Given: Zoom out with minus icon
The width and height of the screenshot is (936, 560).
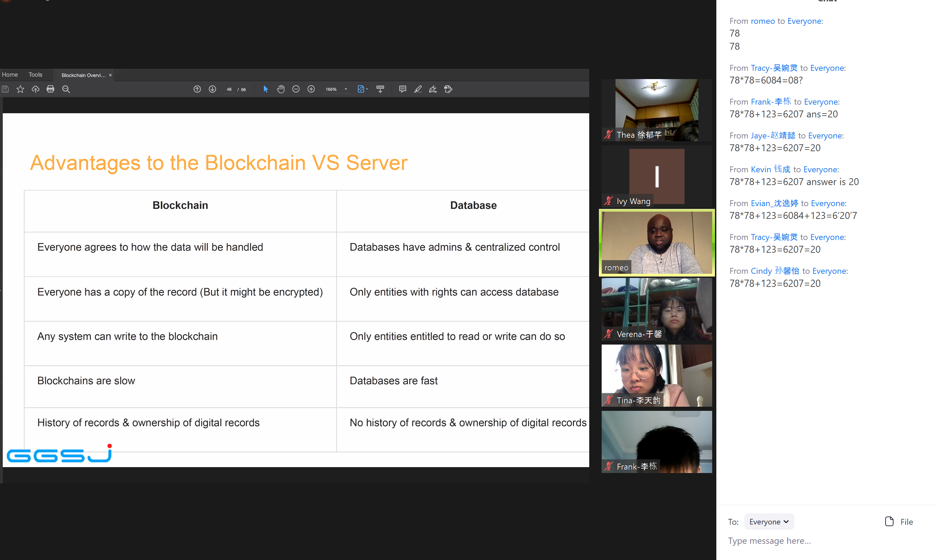Looking at the screenshot, I should click(296, 89).
